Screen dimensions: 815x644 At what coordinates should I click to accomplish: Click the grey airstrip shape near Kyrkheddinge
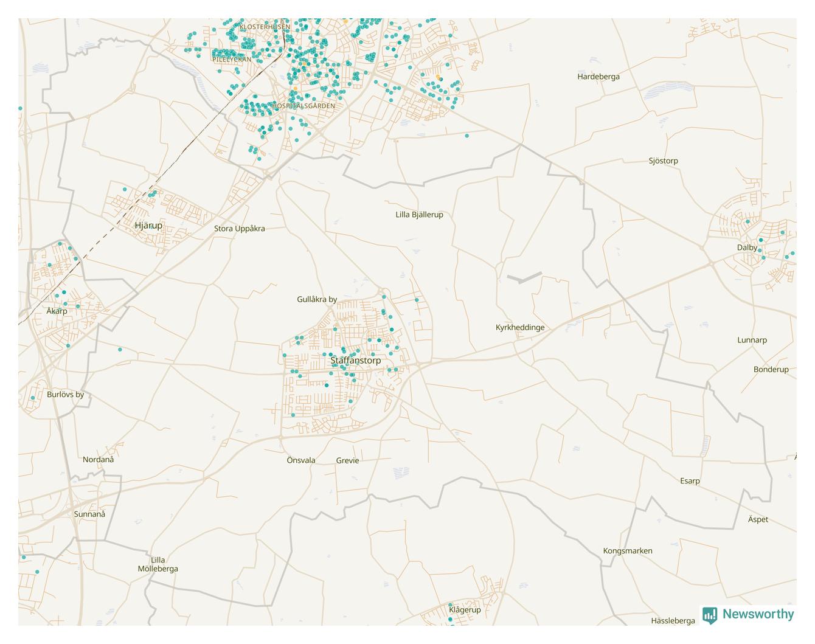coord(524,277)
